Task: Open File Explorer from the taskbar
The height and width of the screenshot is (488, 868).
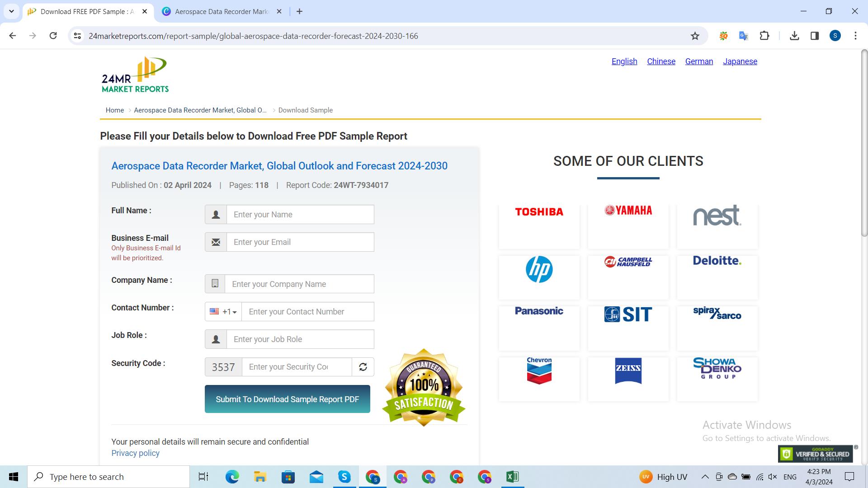Action: [260, 477]
